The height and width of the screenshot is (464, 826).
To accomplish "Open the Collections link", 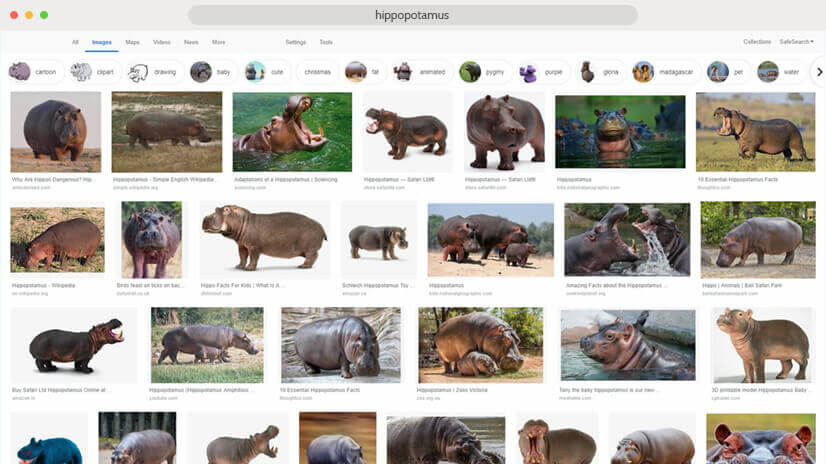I will click(x=757, y=42).
